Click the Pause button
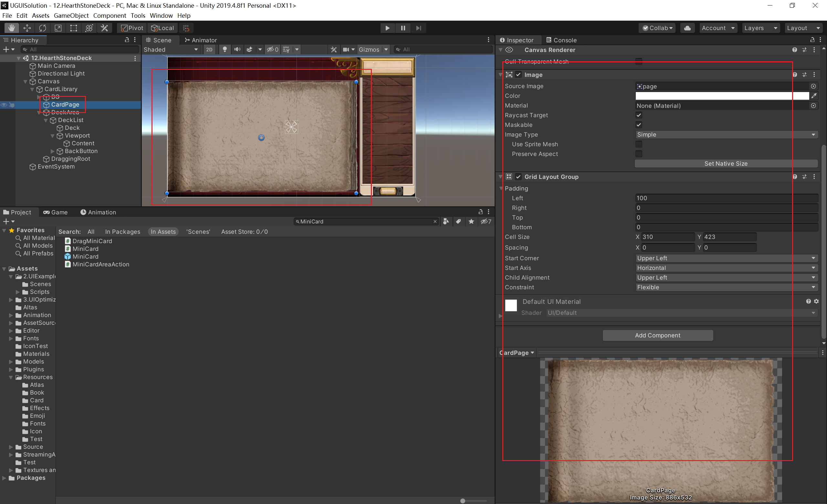 tap(403, 28)
